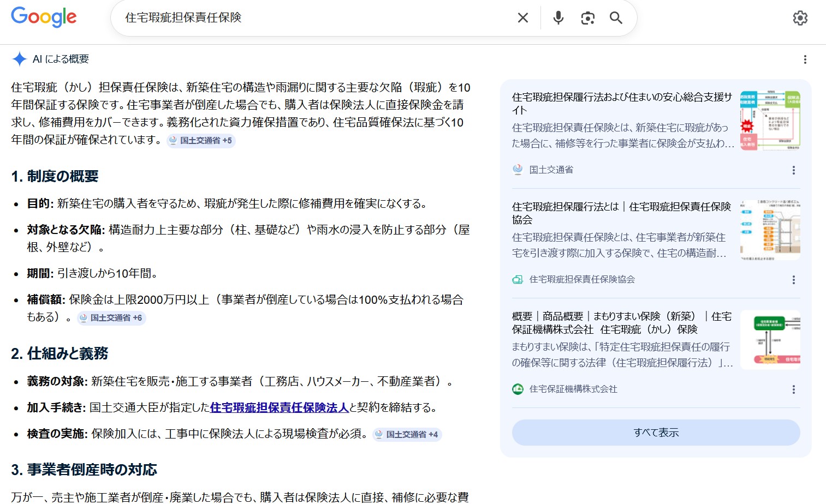This screenshot has height=504, width=826.
Task: Open the settings gear icon
Action: point(800,18)
